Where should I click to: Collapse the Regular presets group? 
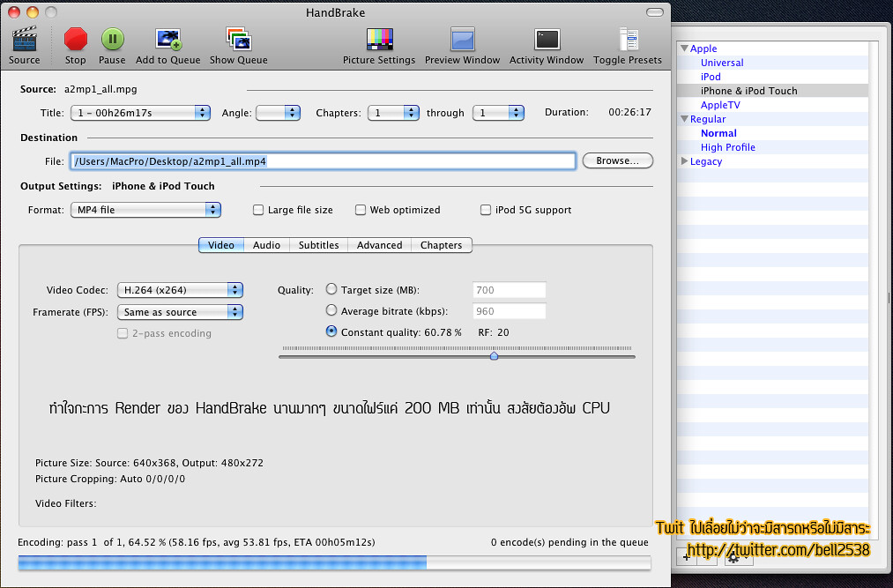coord(685,119)
